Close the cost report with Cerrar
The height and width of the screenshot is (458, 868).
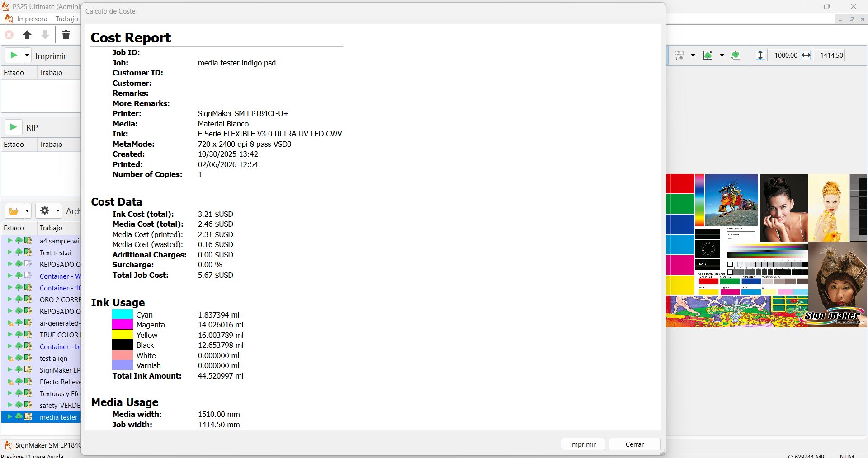634,444
